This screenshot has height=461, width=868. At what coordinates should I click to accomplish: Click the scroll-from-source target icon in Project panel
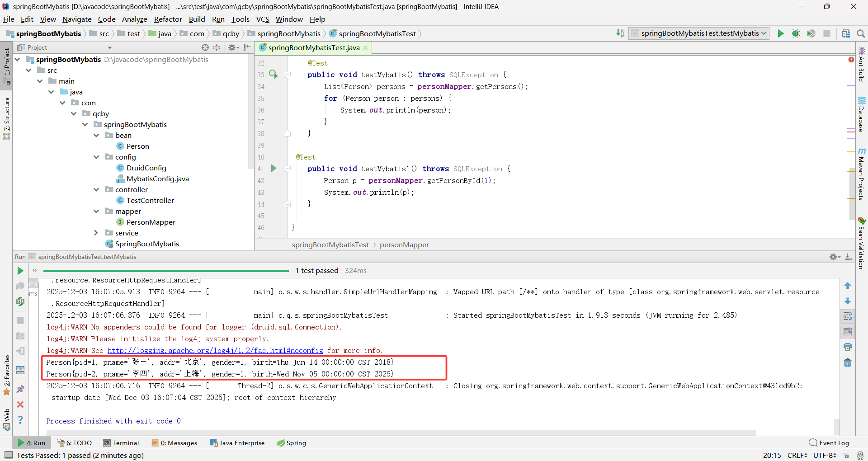point(205,47)
